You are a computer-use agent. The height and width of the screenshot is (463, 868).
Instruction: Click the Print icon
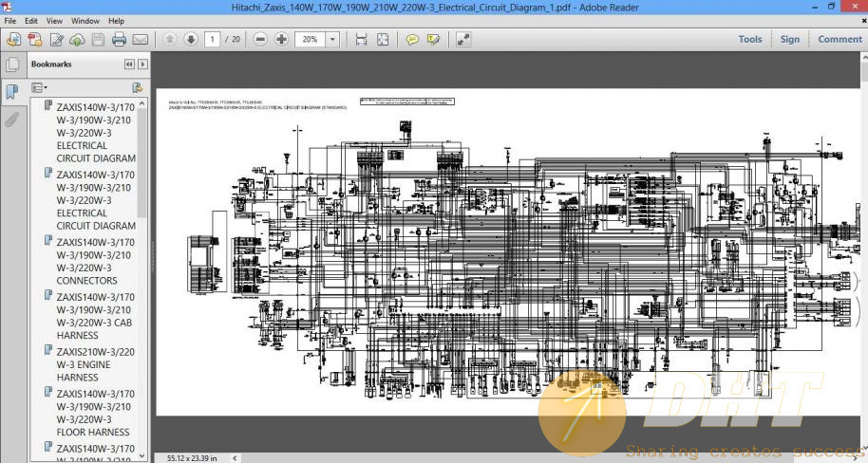click(119, 39)
